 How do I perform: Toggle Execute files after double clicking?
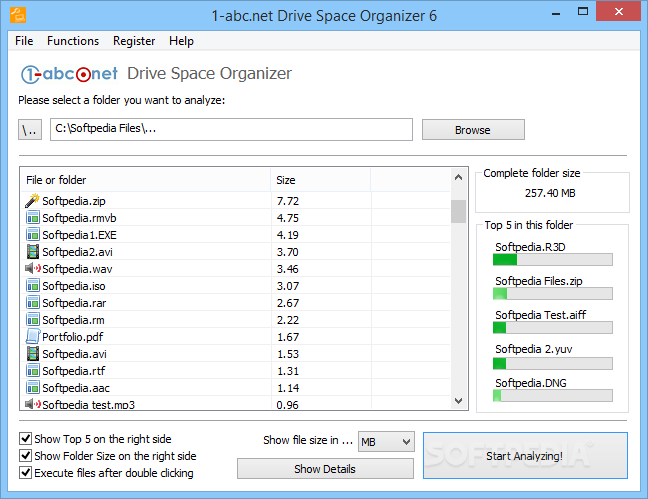pyautogui.click(x=26, y=472)
